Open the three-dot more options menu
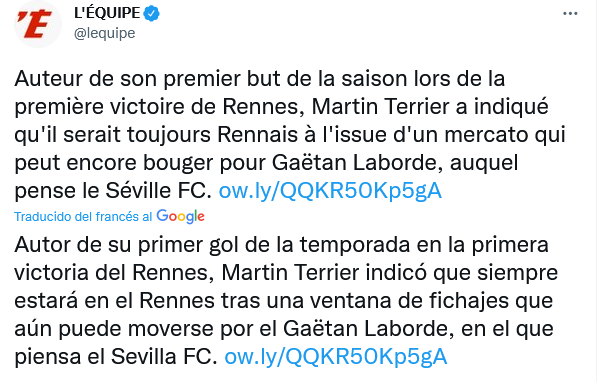 (x=570, y=13)
